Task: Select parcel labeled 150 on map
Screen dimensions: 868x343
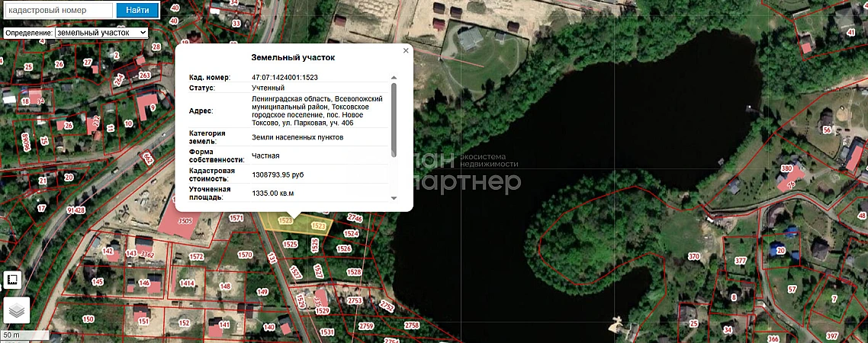Action: [88, 319]
